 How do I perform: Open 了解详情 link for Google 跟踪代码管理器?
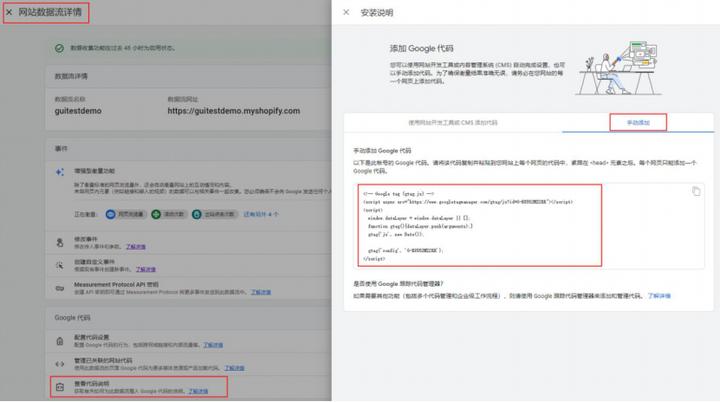(x=659, y=296)
